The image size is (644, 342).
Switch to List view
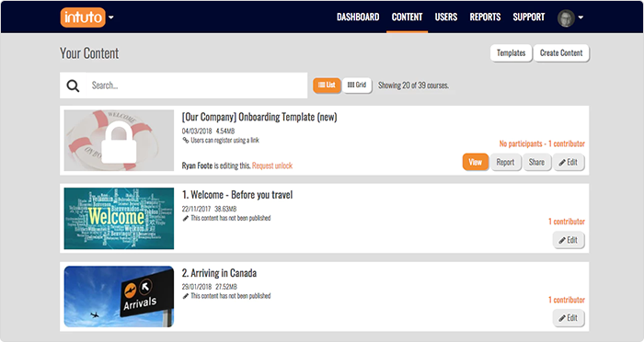327,85
